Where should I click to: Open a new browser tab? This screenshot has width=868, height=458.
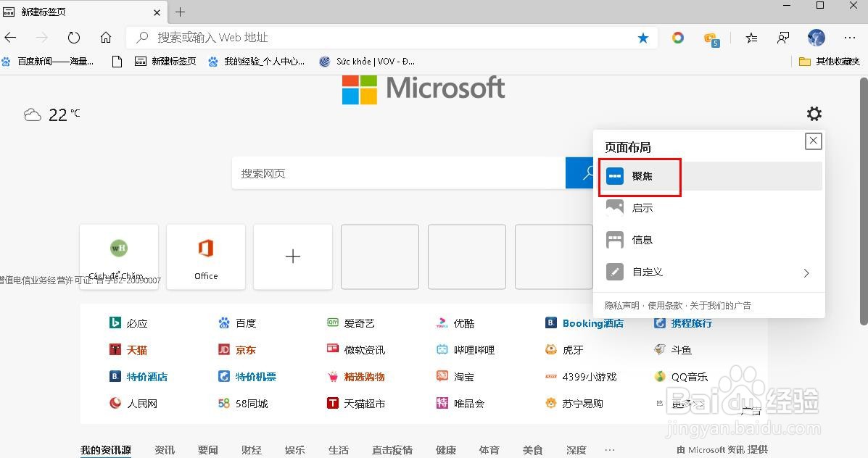180,12
